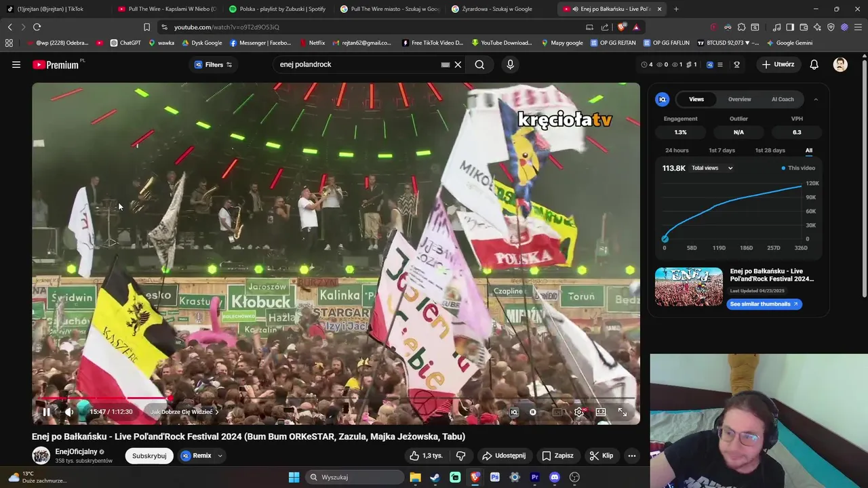
Task: Subscribe with the Subskrybuj button
Action: [x=149, y=455]
